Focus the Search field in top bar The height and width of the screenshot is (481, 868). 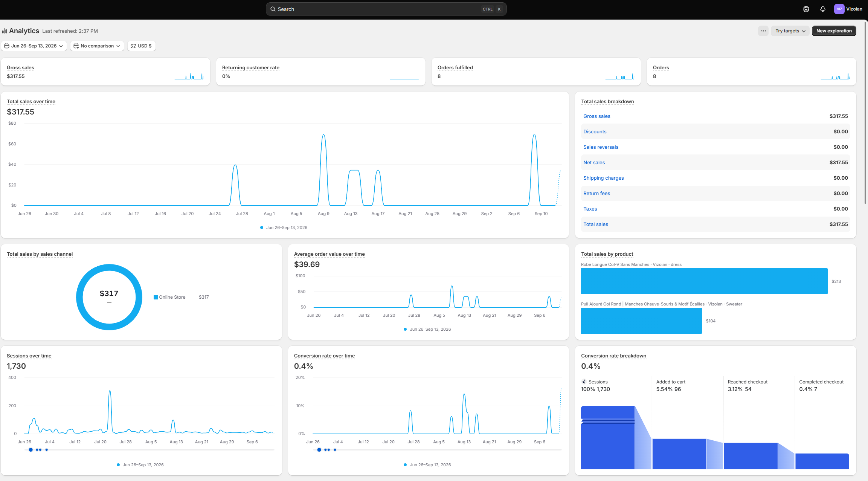coord(386,9)
